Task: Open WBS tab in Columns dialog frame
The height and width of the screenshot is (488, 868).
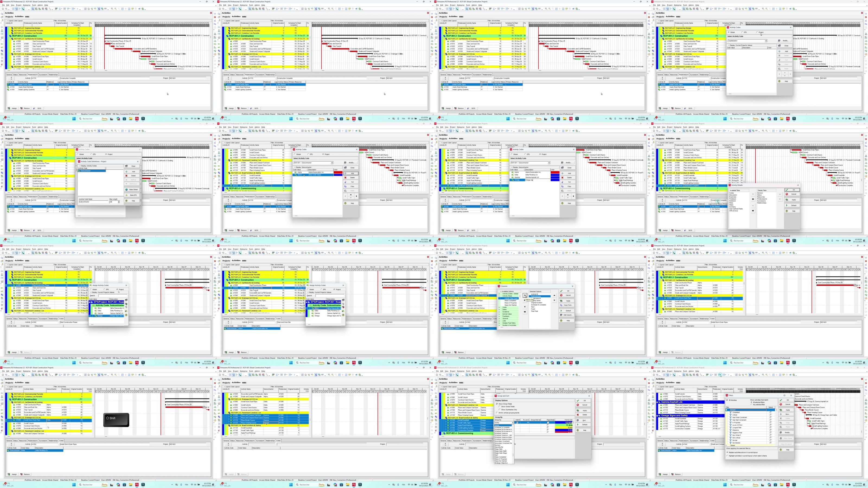Action: 461,260
